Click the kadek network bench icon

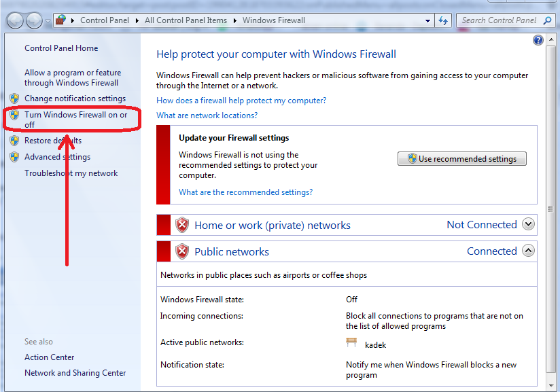point(351,342)
